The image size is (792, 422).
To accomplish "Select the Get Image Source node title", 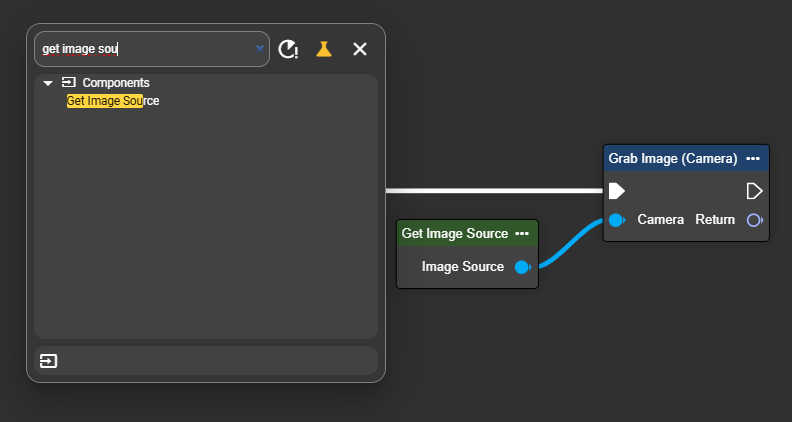I will click(455, 234).
